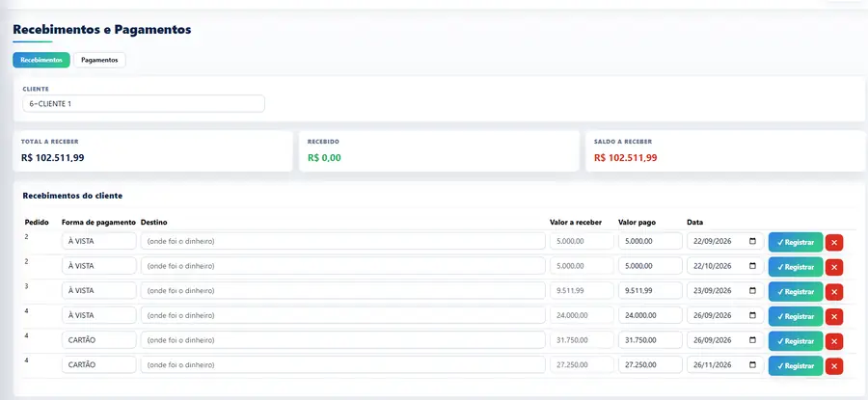Click the date text 22/09/2026
The width and height of the screenshot is (868, 400).
point(713,241)
